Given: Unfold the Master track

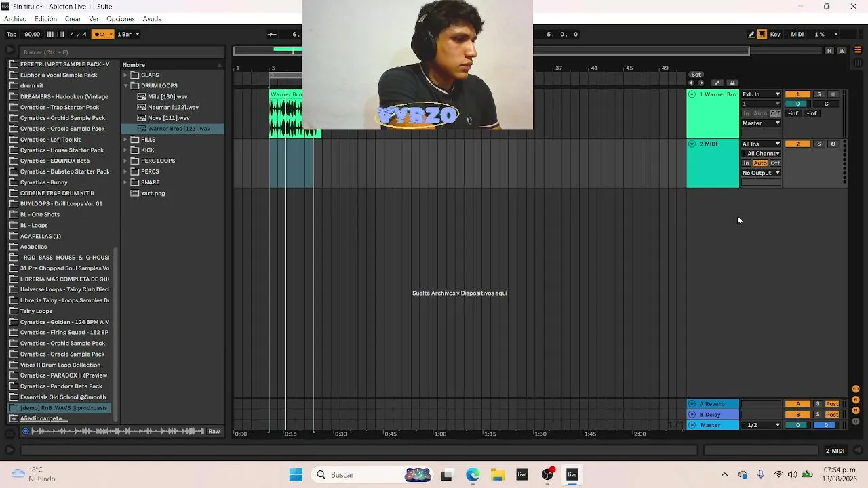Looking at the screenshot, I should [x=692, y=425].
